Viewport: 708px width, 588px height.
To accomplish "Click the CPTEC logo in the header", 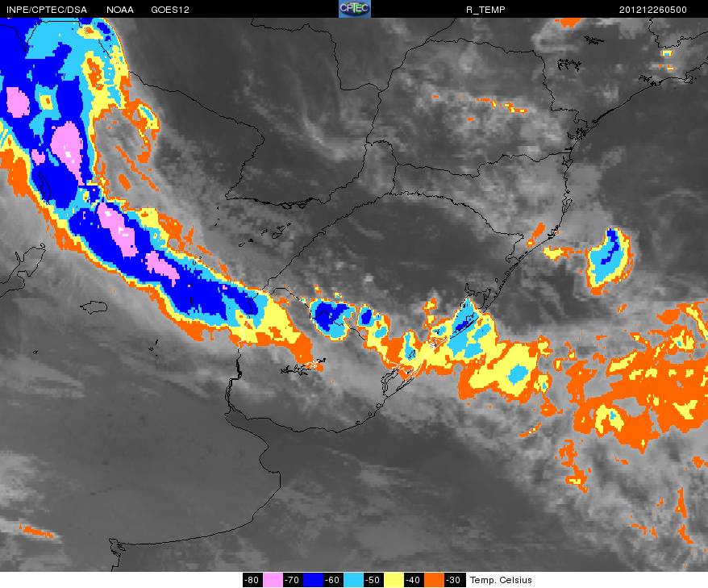I will [x=355, y=9].
